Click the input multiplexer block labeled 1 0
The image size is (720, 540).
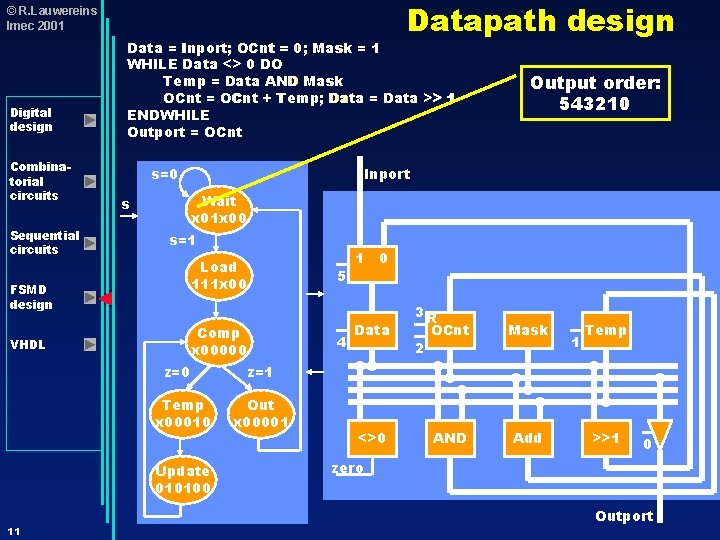coord(372,264)
